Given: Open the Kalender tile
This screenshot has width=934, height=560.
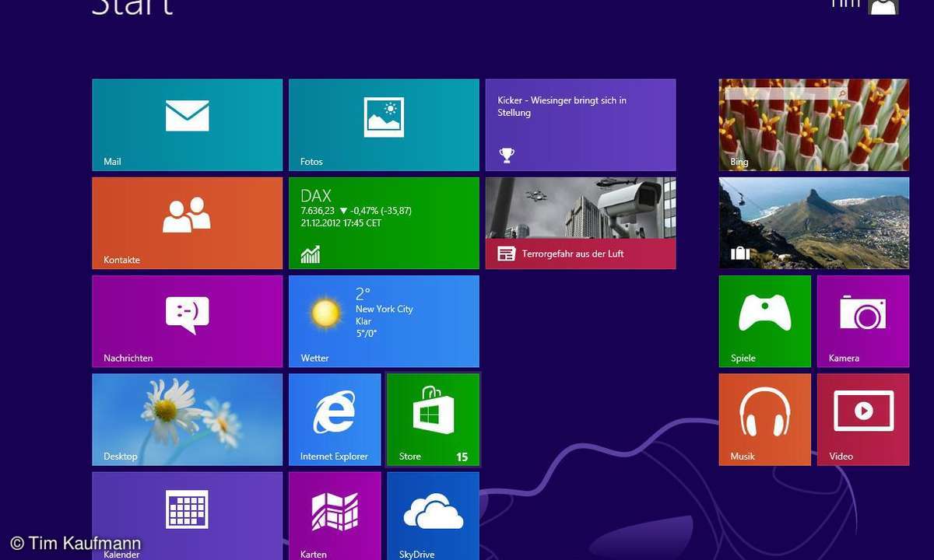Looking at the screenshot, I should point(188,516).
